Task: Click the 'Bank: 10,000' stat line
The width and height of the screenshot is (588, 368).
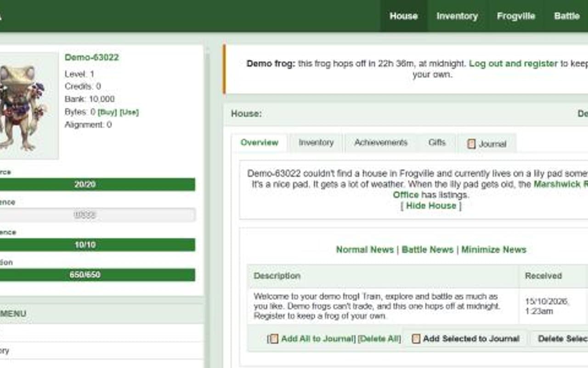Action: 90,99
